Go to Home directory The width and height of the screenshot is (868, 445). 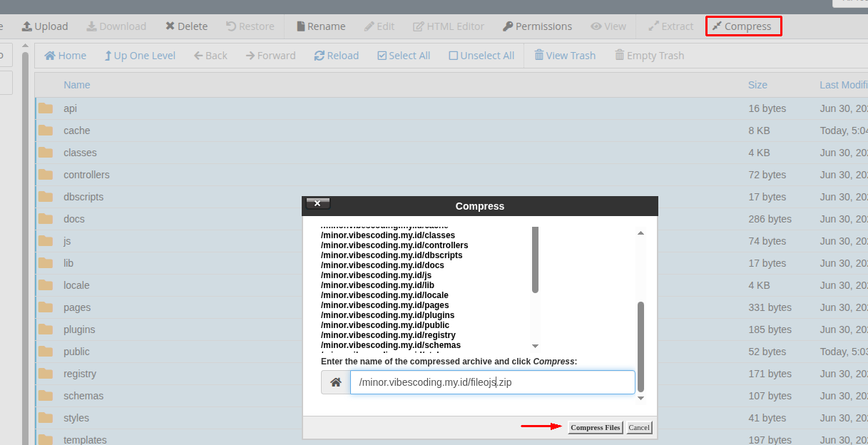(65, 56)
